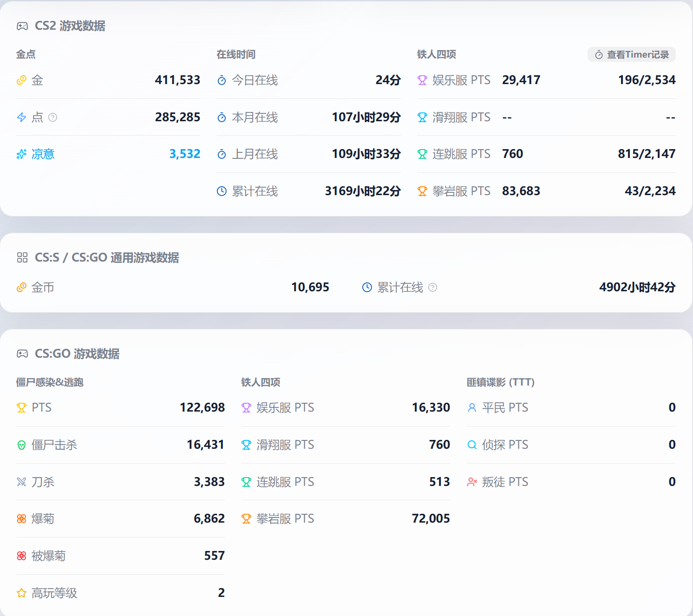Select the 连跳服 rank 815/2,147
Image resolution: width=693 pixels, height=616 pixels.
647,154
